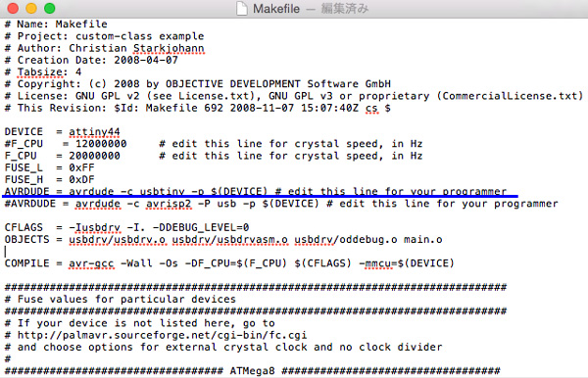Image resolution: width=588 pixels, height=378 pixels.
Task: Click usbdrv/oddebug.o in OBJECTS line
Action: pyautogui.click(x=346, y=240)
